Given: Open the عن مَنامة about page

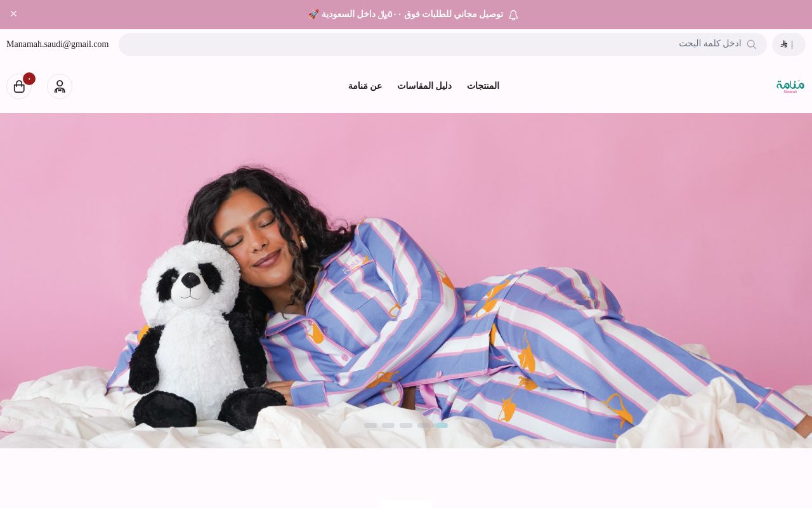Looking at the screenshot, I should [x=365, y=86].
